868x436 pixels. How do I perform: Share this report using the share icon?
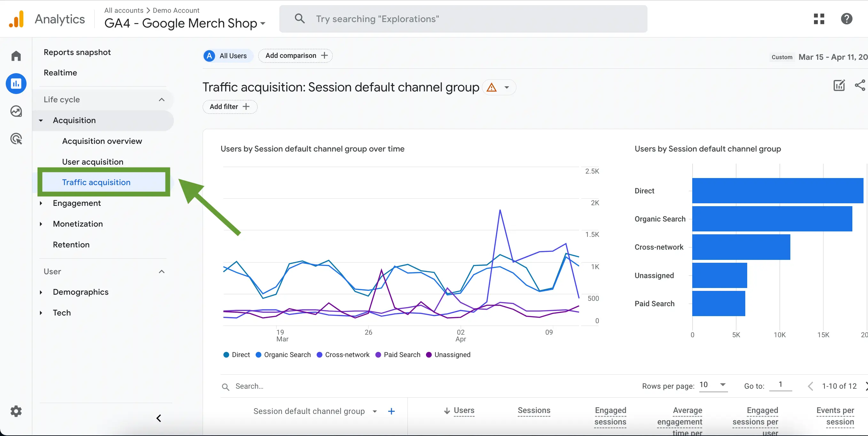[x=860, y=85]
